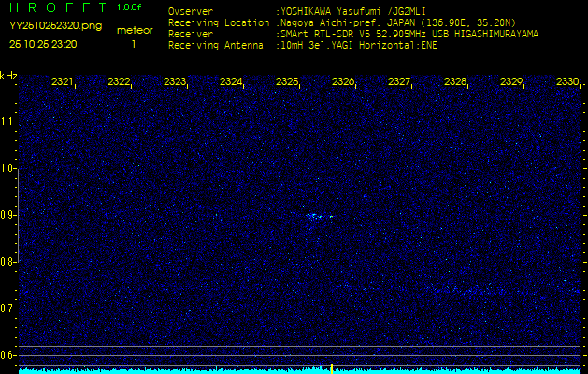The width and height of the screenshot is (588, 374).
Task: Click the Receiving Location info line
Action: tap(341, 22)
